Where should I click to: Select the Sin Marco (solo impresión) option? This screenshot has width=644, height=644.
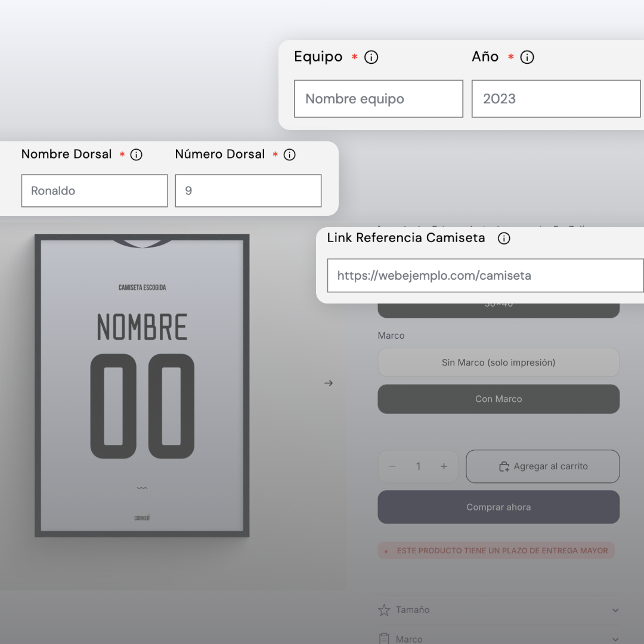click(499, 363)
